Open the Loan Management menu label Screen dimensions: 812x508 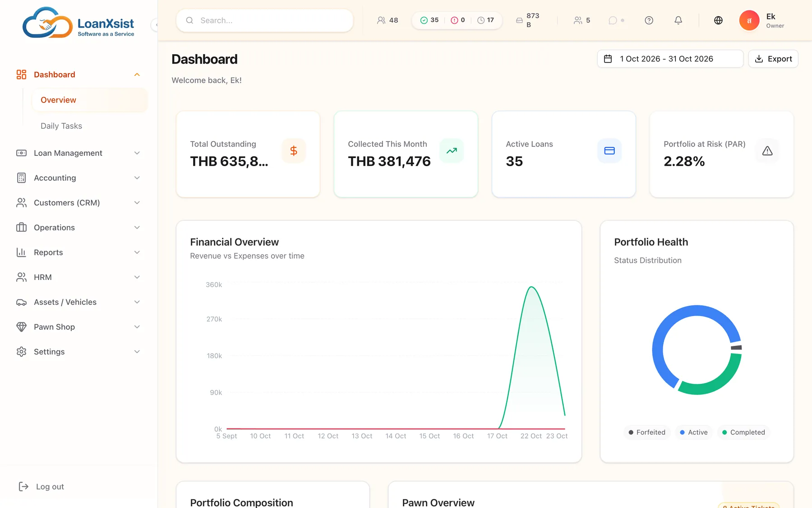tap(68, 153)
